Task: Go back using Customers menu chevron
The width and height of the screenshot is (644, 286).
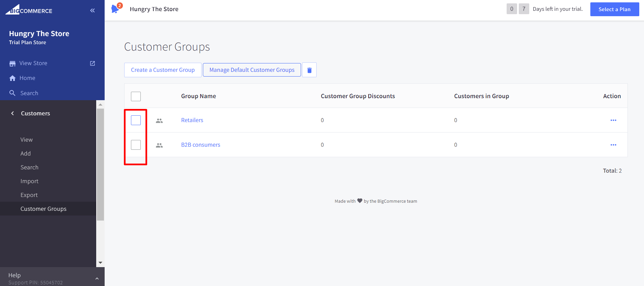Action: click(12, 114)
